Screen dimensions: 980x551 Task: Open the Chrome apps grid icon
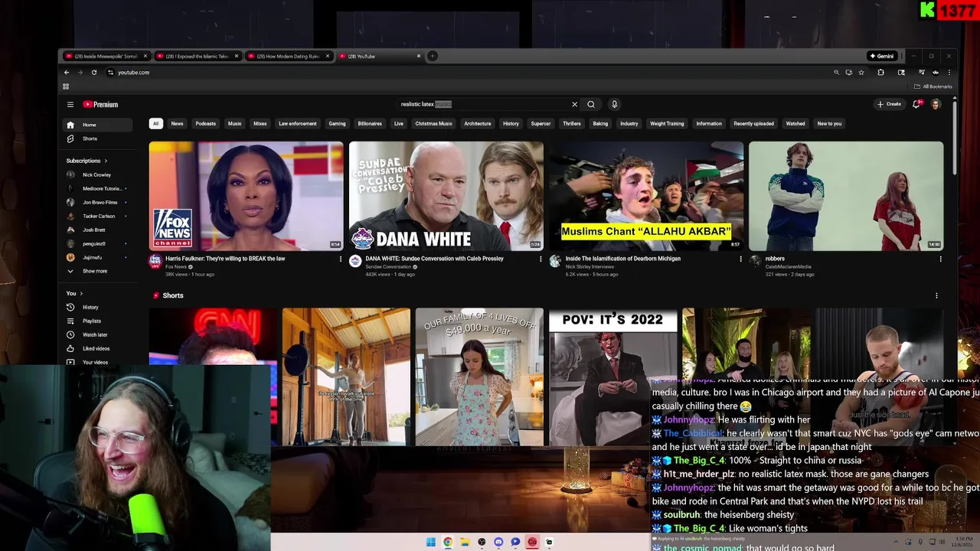pyautogui.click(x=66, y=86)
